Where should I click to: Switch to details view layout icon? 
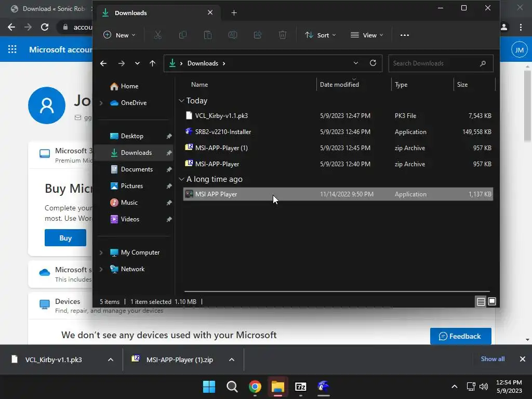click(x=481, y=301)
